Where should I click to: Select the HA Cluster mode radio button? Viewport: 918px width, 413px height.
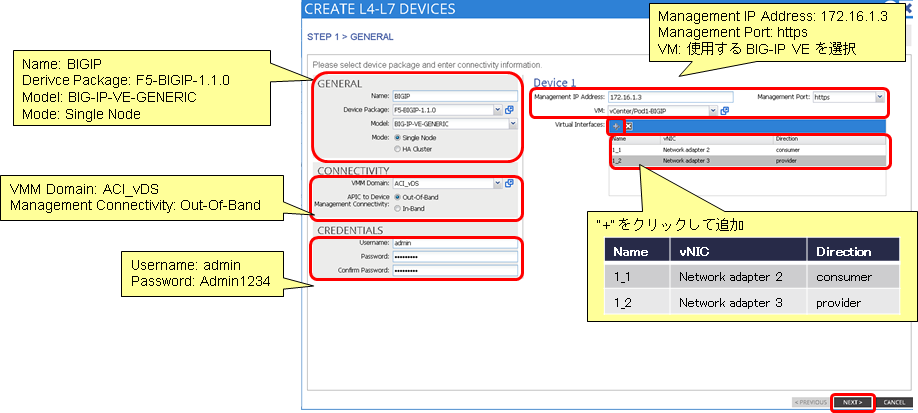click(x=398, y=149)
